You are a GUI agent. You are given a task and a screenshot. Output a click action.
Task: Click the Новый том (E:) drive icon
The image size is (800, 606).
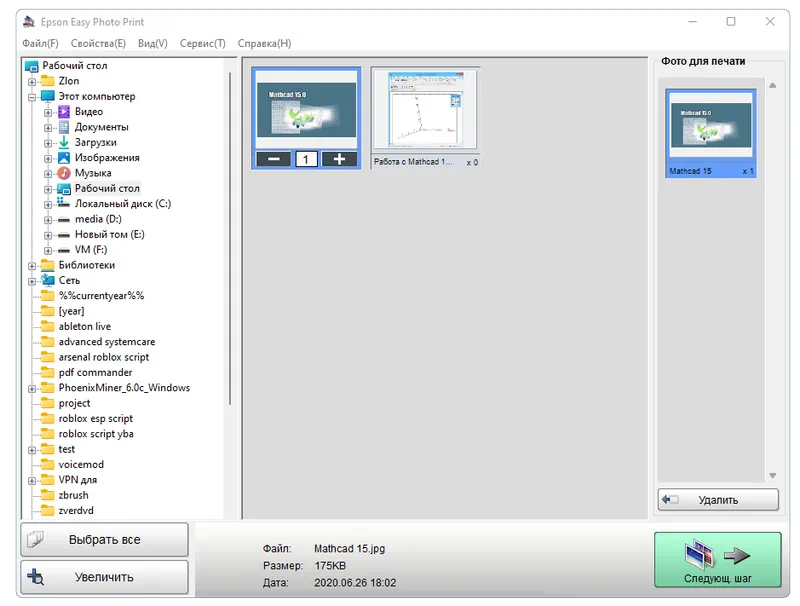(x=64, y=235)
